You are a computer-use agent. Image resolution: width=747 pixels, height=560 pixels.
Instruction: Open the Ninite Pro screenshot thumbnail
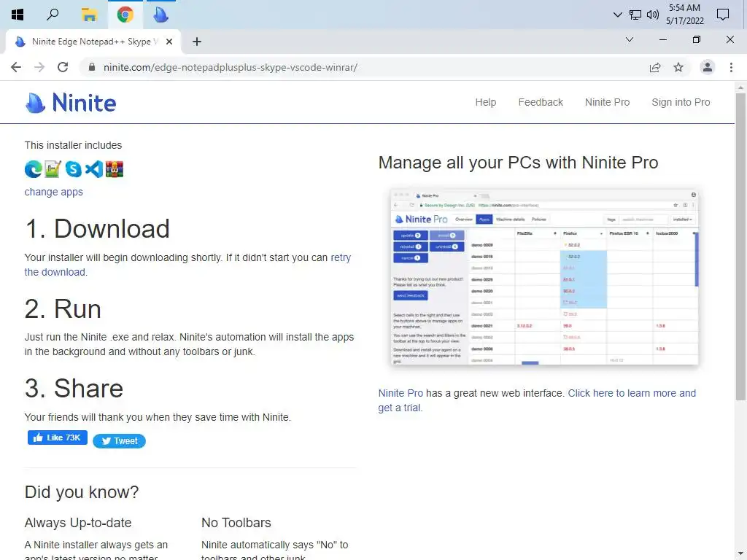click(544, 277)
